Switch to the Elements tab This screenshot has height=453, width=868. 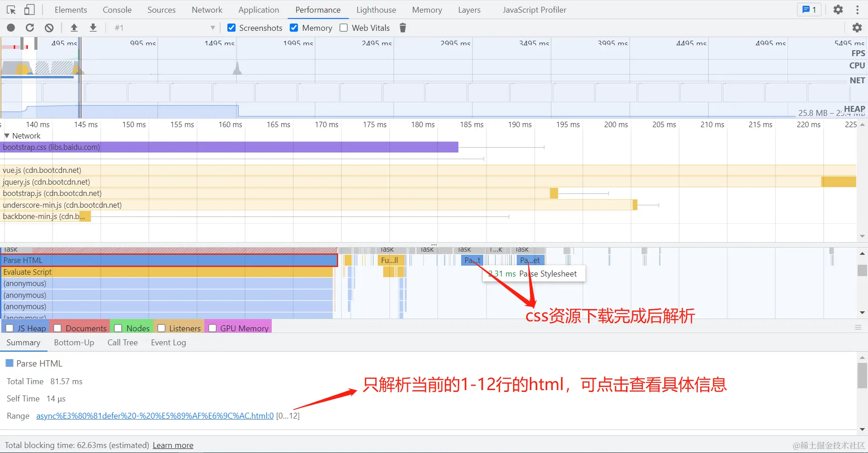pyautogui.click(x=71, y=10)
